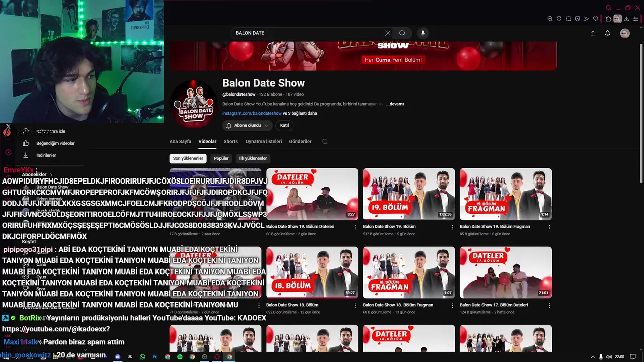Open WhatsApp from the taskbar
Image resolution: width=644 pixels, height=362 pixels.
tap(142, 357)
